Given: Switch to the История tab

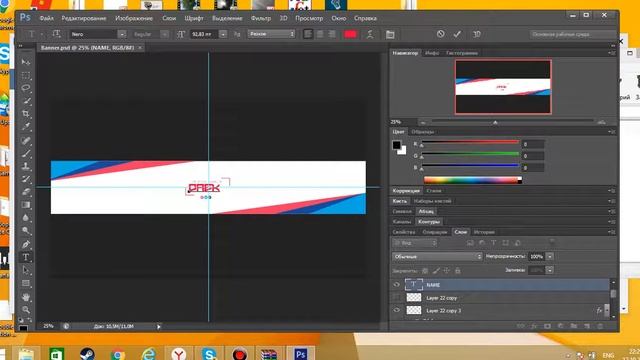Looking at the screenshot, I should click(484, 232).
